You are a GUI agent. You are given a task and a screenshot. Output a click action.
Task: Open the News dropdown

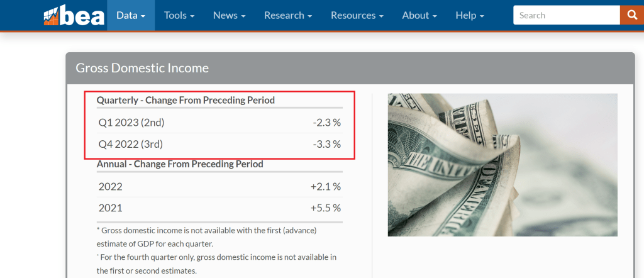pyautogui.click(x=230, y=15)
